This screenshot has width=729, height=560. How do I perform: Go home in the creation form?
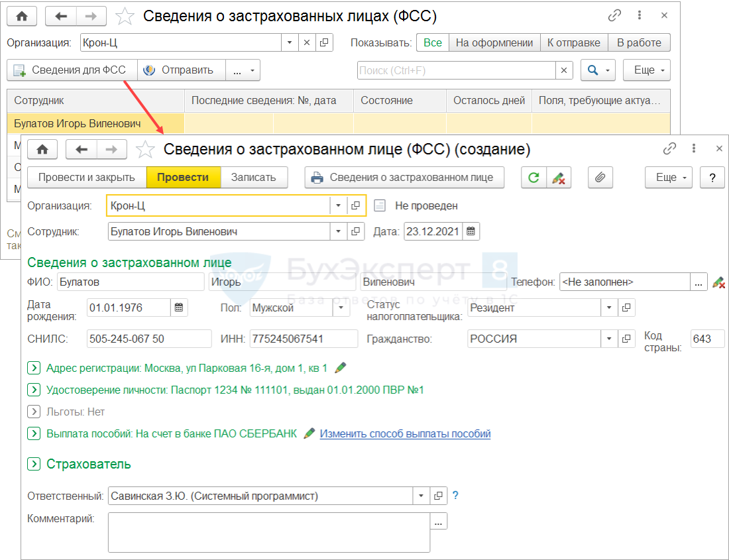click(42, 150)
